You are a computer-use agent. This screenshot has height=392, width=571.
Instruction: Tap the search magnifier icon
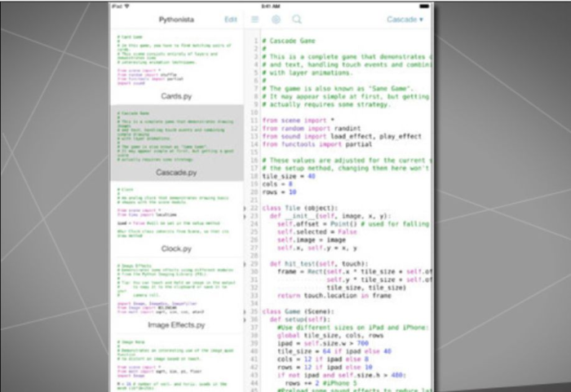pos(297,20)
